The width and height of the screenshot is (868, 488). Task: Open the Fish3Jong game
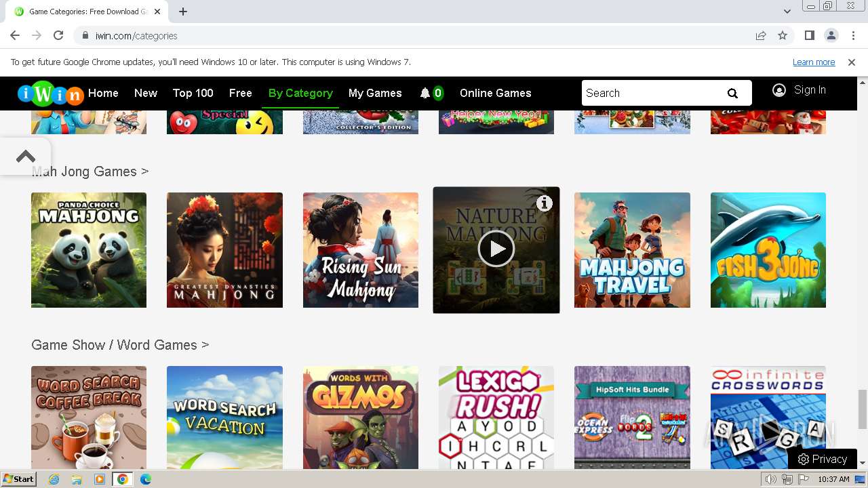(x=768, y=250)
